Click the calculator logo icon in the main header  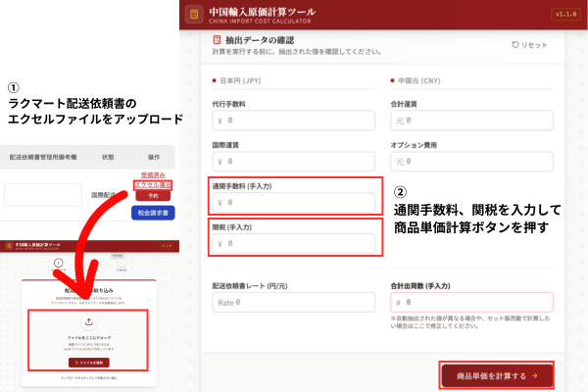[x=194, y=15]
